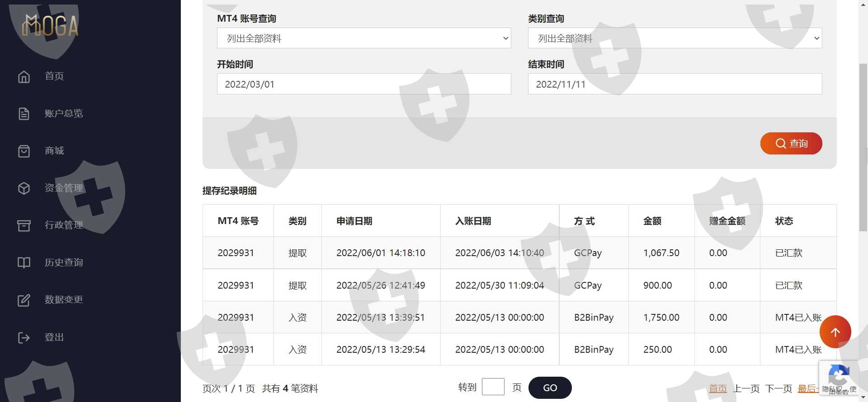
Task: Click the open book icon for 历史查询
Action: tap(24, 263)
